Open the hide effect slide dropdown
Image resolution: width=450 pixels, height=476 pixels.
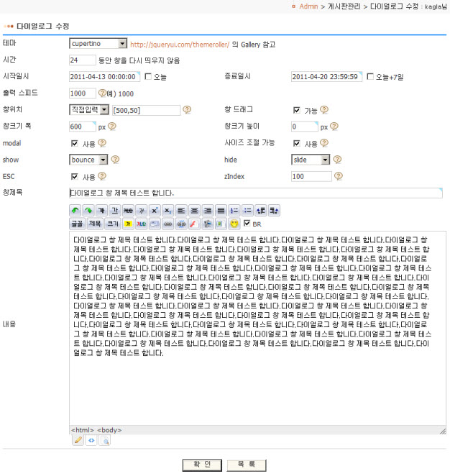(x=326, y=160)
